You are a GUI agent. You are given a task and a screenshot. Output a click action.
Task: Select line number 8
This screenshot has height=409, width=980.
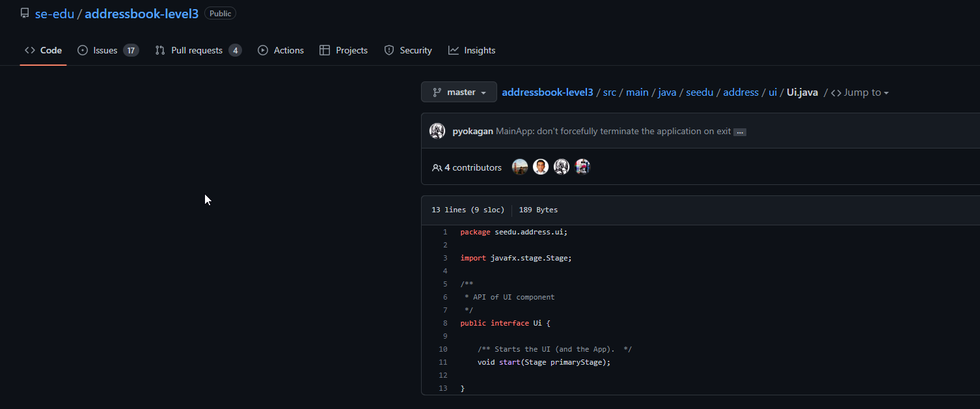click(445, 323)
